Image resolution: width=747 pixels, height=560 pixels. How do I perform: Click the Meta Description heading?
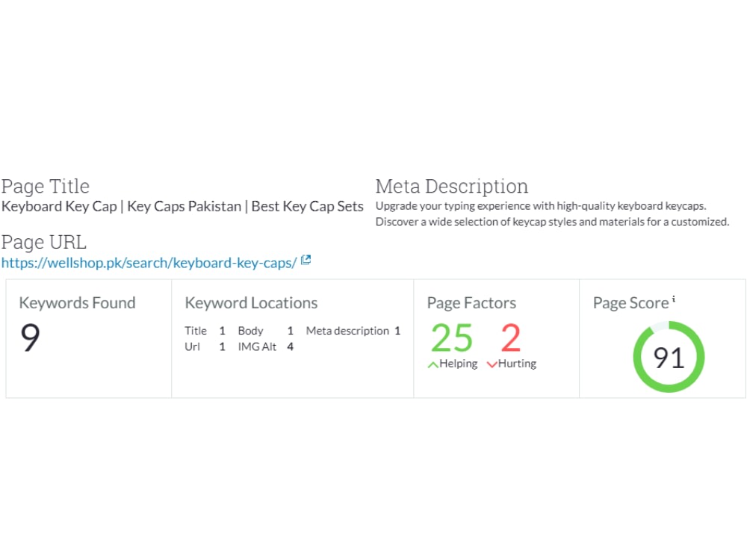pyautogui.click(x=452, y=186)
